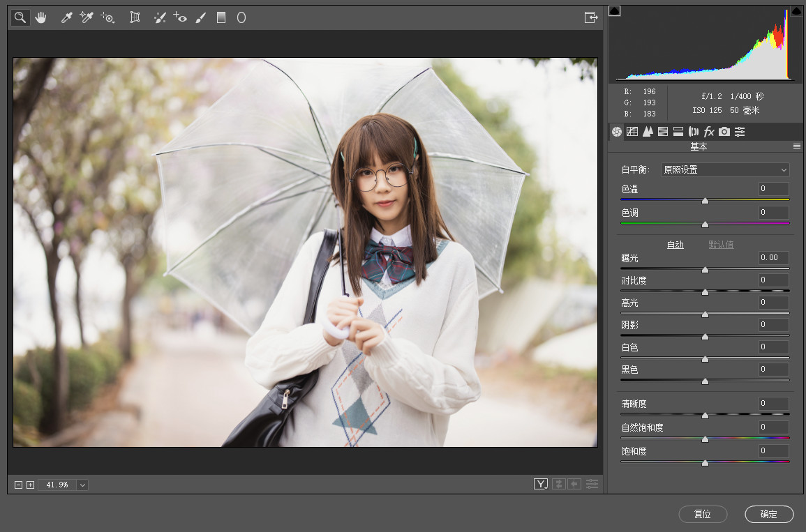The width and height of the screenshot is (806, 532).
Task: Select the Radial Filter tool
Action: (x=241, y=18)
